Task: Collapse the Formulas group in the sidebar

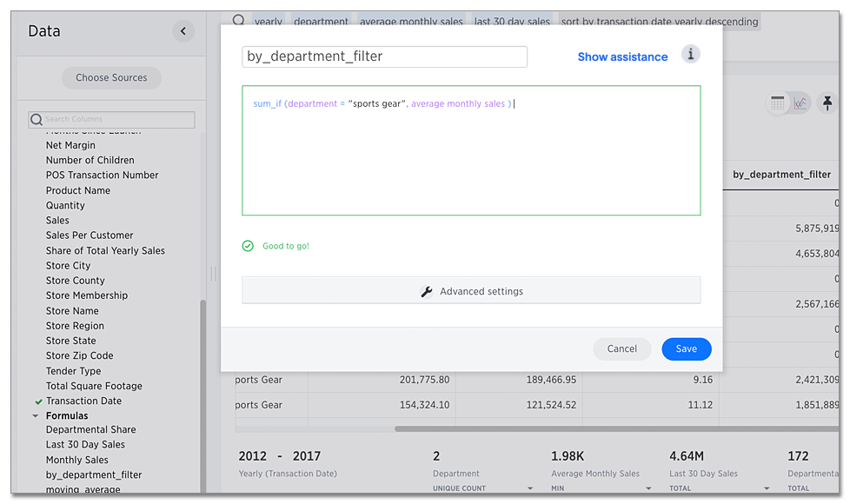Action: [36, 414]
